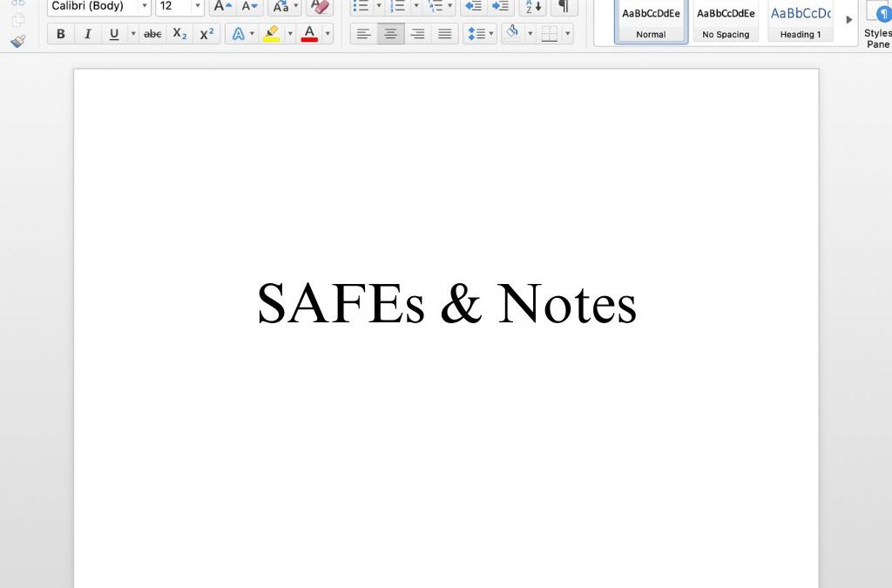Viewport: 892px width, 588px height.
Task: Apply text effects button
Action: [239, 34]
